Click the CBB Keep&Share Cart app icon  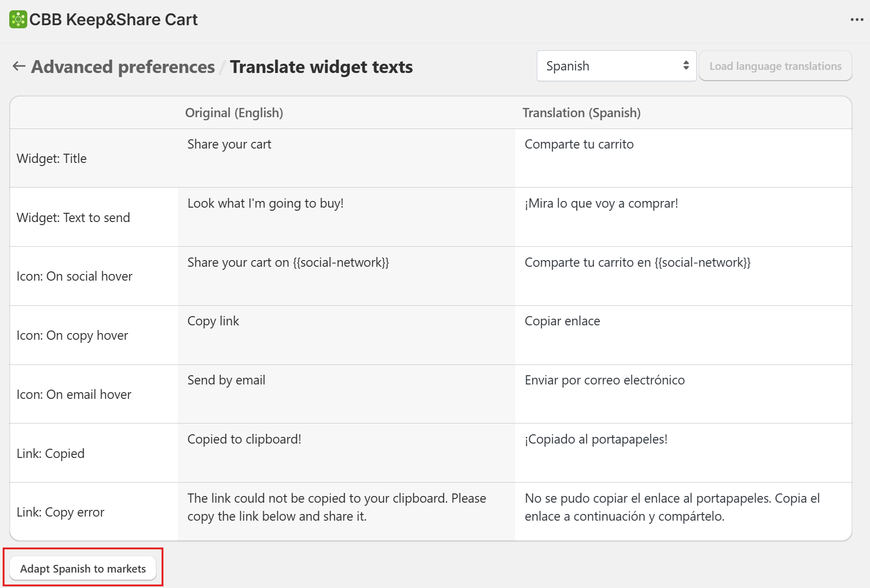(18, 20)
